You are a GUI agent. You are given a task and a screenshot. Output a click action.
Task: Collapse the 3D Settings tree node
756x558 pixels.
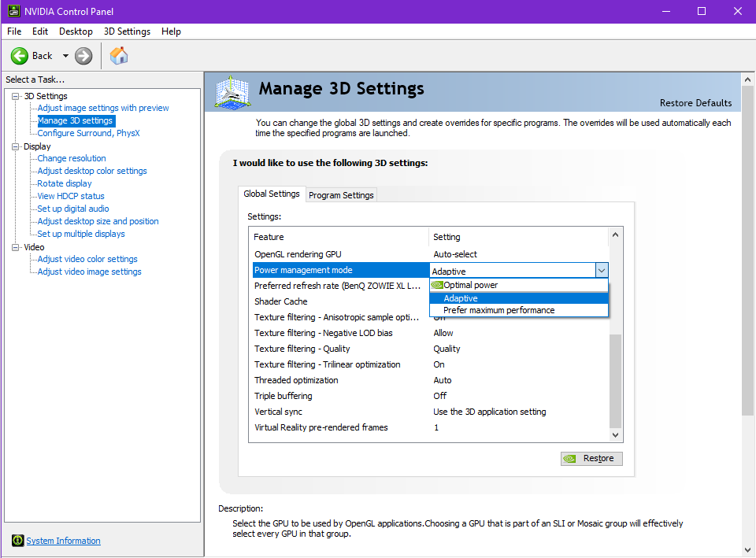(x=16, y=96)
